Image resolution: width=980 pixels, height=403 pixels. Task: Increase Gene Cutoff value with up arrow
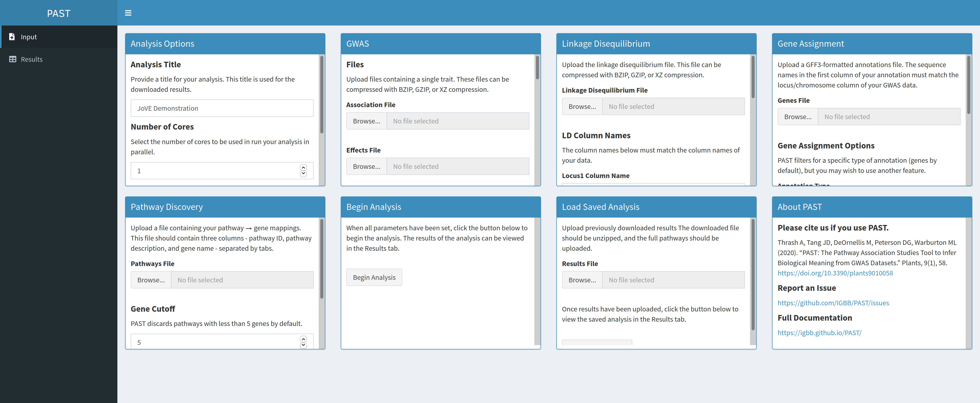303,339
